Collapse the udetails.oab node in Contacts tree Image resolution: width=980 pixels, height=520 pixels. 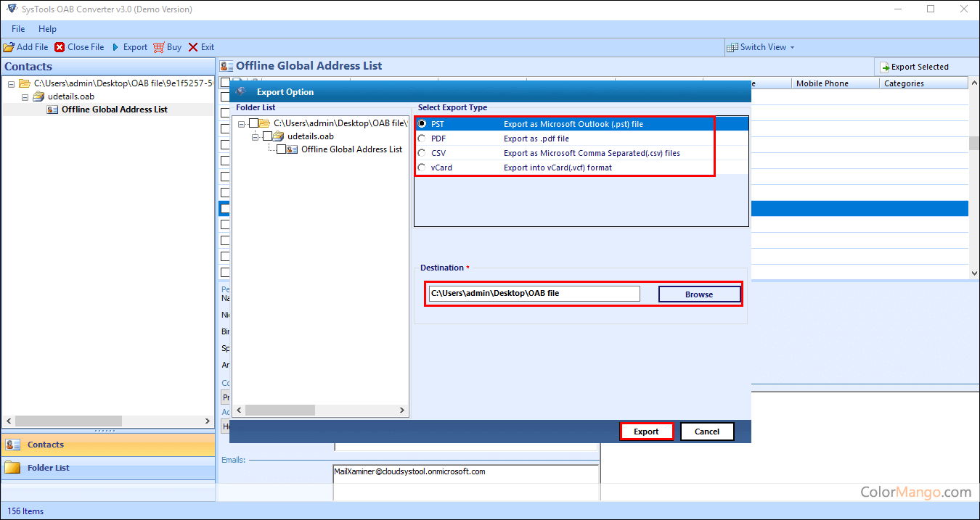pos(25,96)
